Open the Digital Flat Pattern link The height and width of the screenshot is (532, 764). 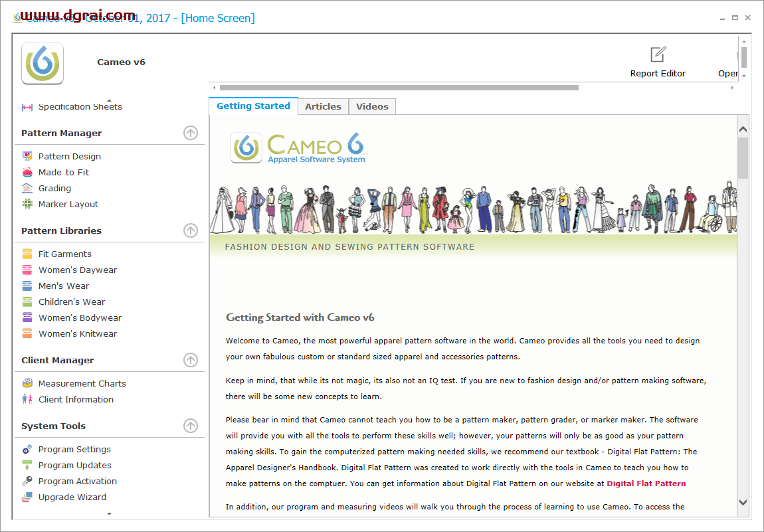coord(646,484)
